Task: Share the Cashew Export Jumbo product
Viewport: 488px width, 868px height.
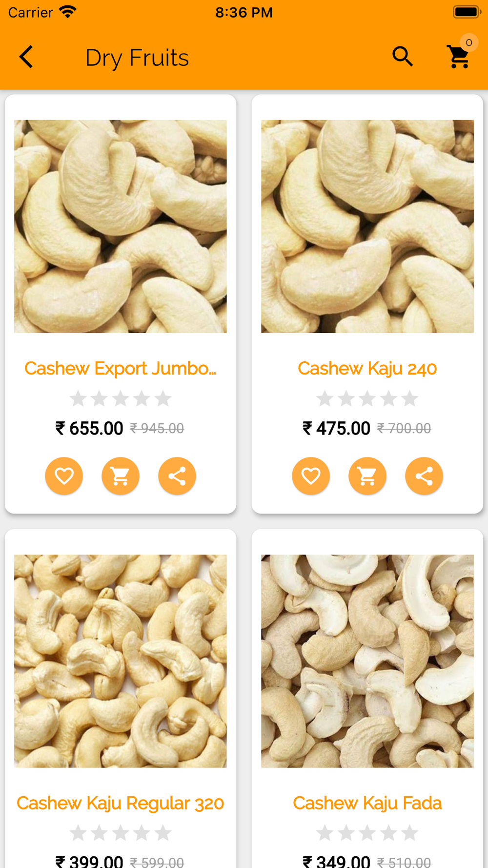Action: point(177,475)
